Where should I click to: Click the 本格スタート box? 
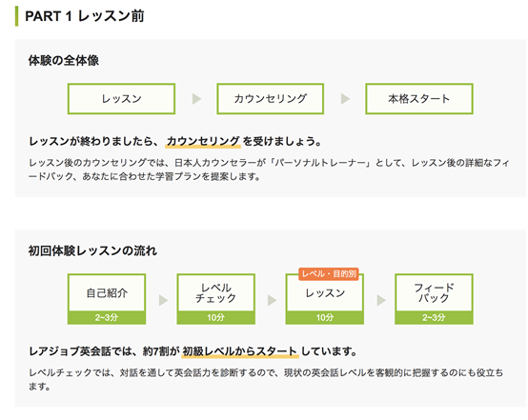point(419,99)
